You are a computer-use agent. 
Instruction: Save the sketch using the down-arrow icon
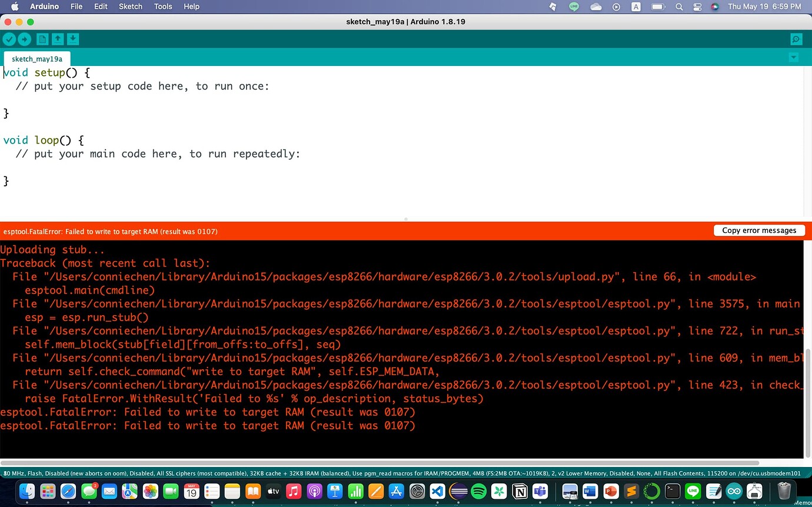(73, 39)
